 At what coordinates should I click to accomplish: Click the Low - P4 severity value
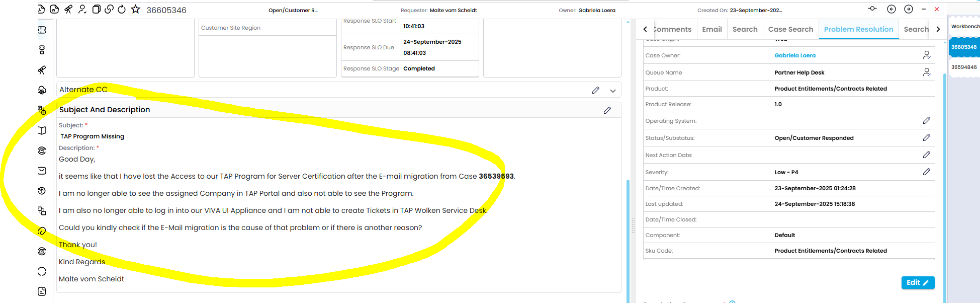(786, 172)
